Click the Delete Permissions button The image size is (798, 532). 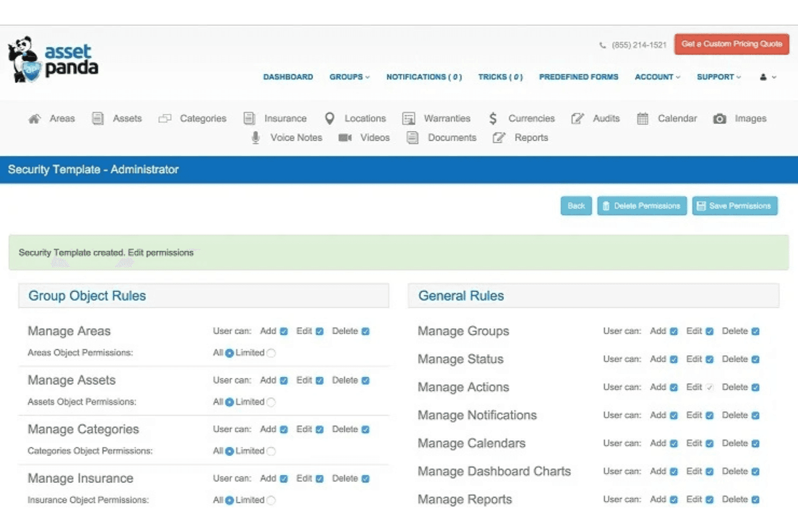pos(642,206)
